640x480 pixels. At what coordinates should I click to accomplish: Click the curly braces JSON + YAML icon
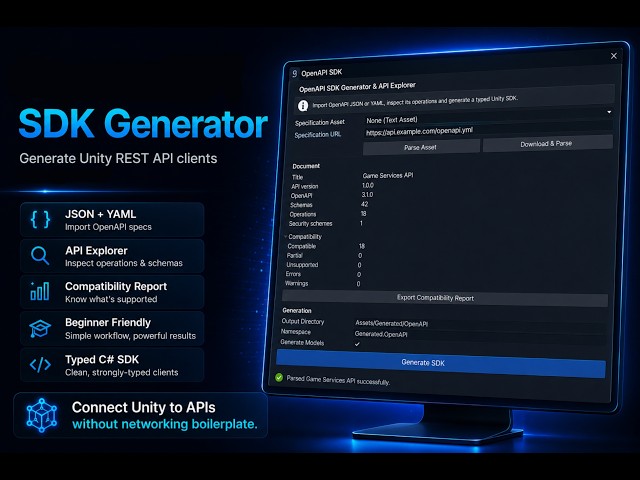point(40,220)
